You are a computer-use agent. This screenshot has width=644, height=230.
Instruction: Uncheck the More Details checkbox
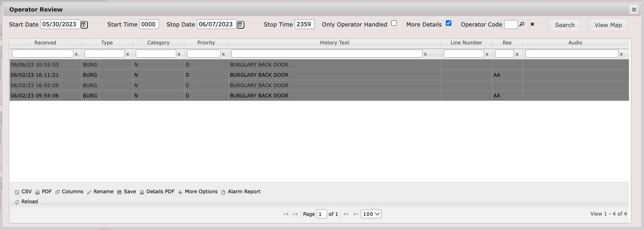click(x=449, y=23)
